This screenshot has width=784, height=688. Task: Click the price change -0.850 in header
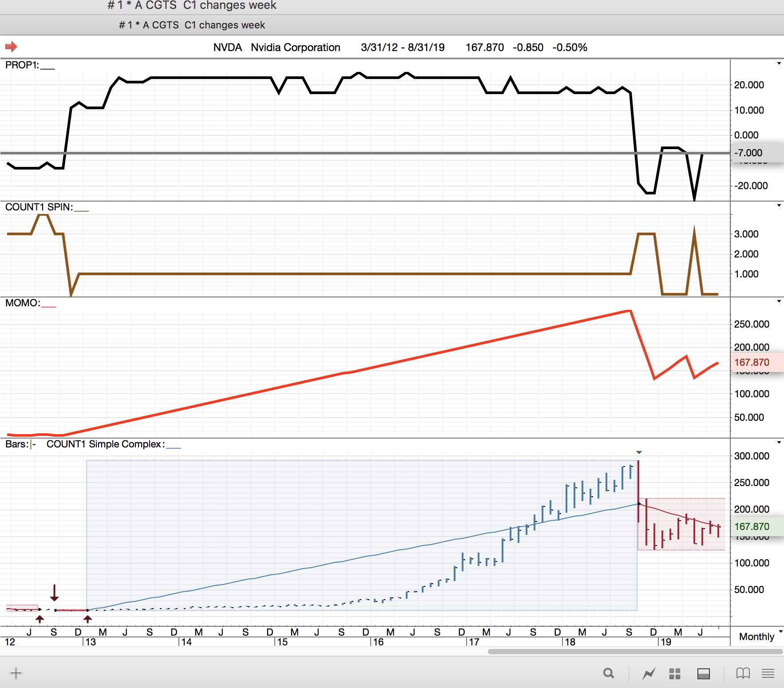(x=528, y=47)
